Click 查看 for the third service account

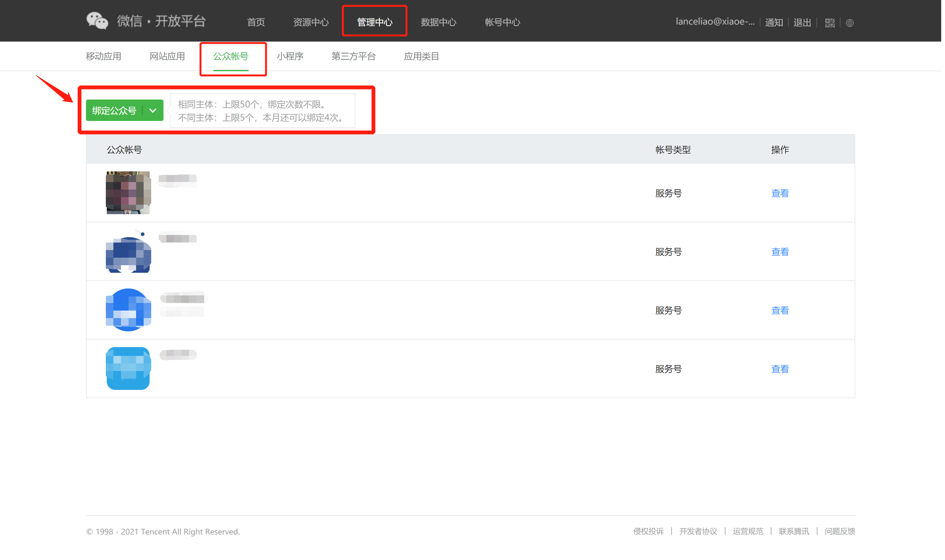783,312
